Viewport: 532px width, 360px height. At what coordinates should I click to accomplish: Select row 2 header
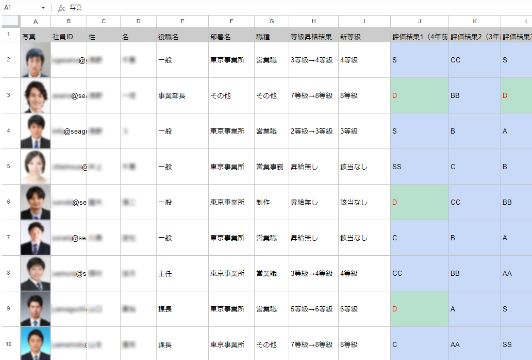coord(9,59)
